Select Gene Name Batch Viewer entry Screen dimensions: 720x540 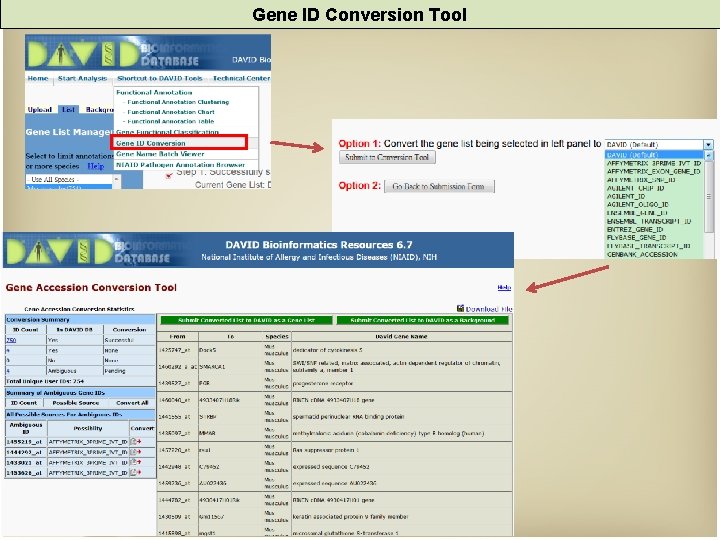pyautogui.click(x=160, y=154)
